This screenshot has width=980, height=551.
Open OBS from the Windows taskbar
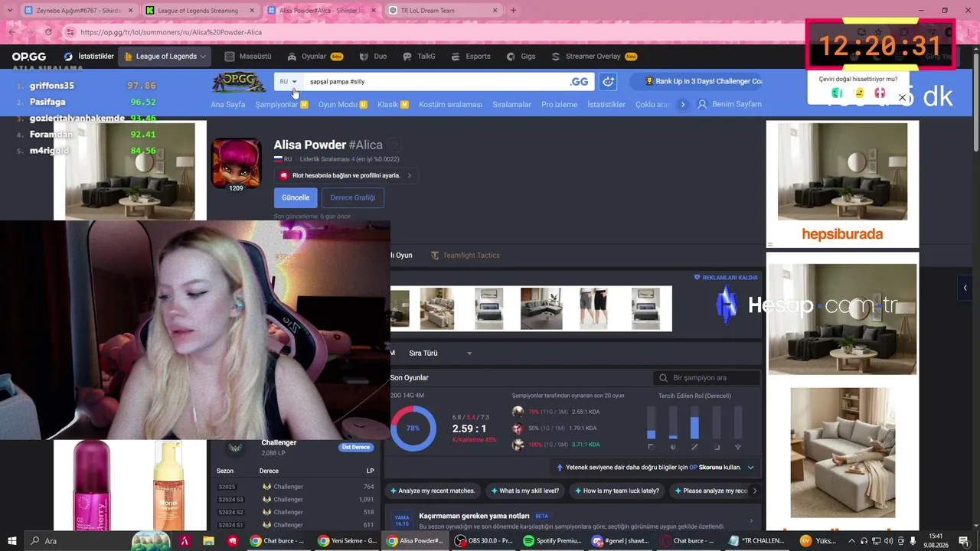pyautogui.click(x=483, y=541)
